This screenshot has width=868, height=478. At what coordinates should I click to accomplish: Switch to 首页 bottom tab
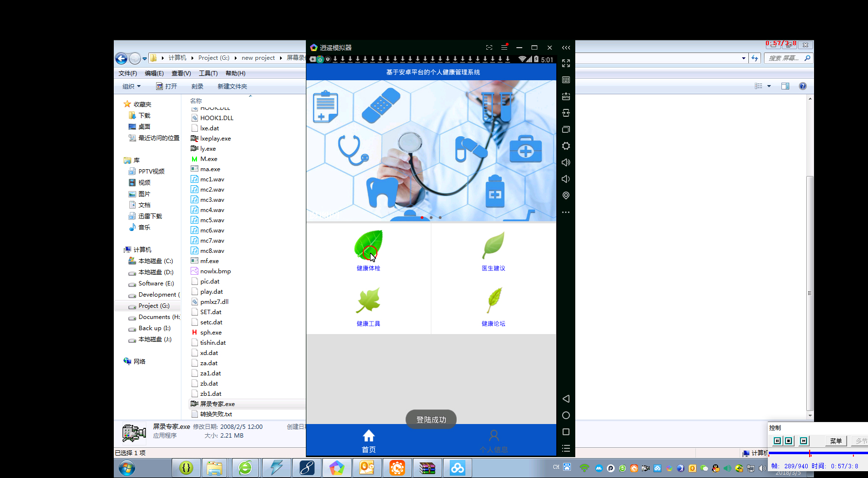[x=369, y=441]
